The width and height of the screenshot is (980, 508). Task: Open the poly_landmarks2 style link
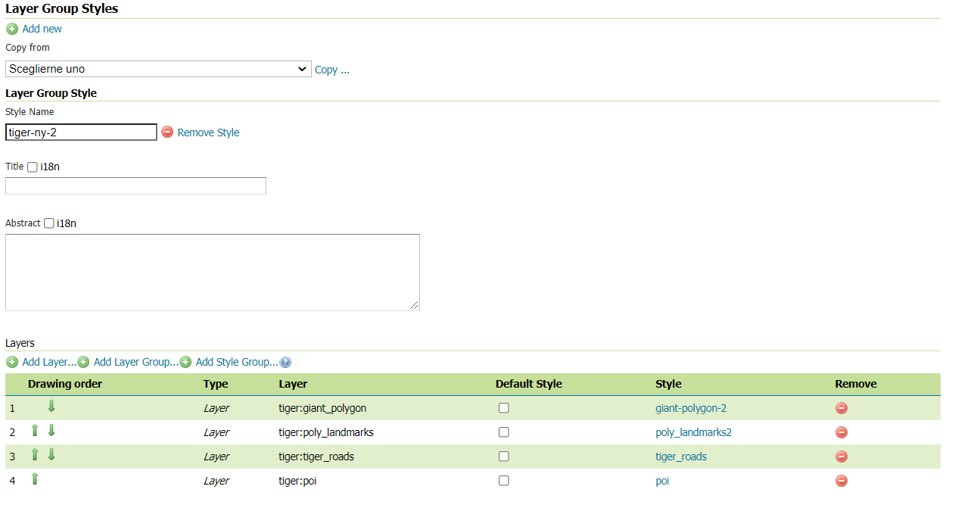coord(693,432)
